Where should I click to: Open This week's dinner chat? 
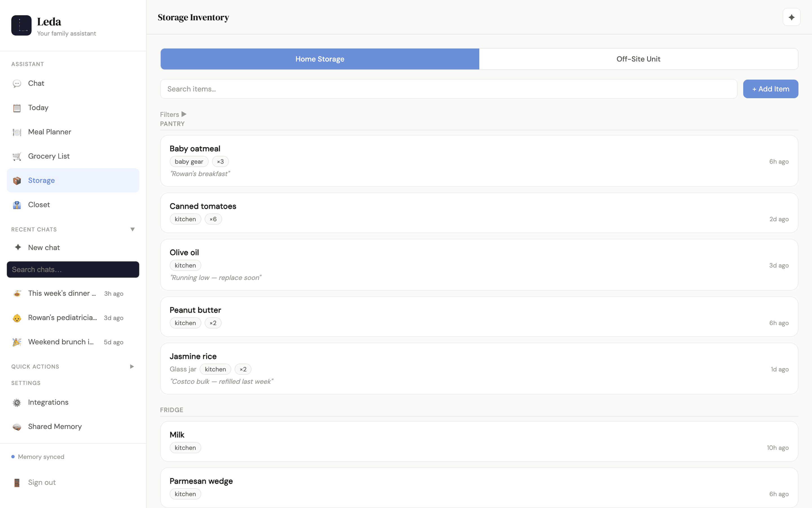73,293
